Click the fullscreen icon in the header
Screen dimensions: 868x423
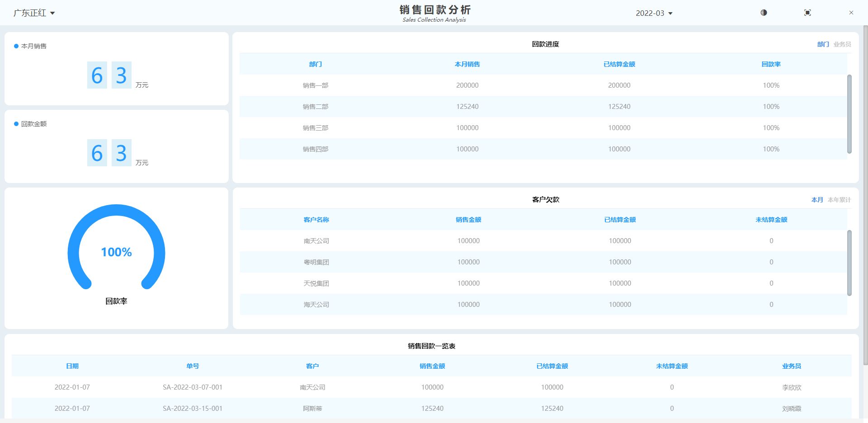coord(807,13)
